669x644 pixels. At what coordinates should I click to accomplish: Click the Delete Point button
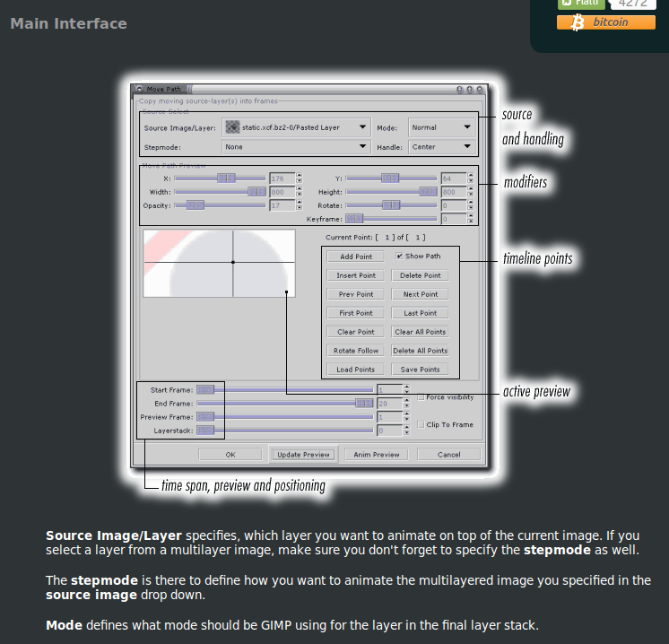pos(421,275)
